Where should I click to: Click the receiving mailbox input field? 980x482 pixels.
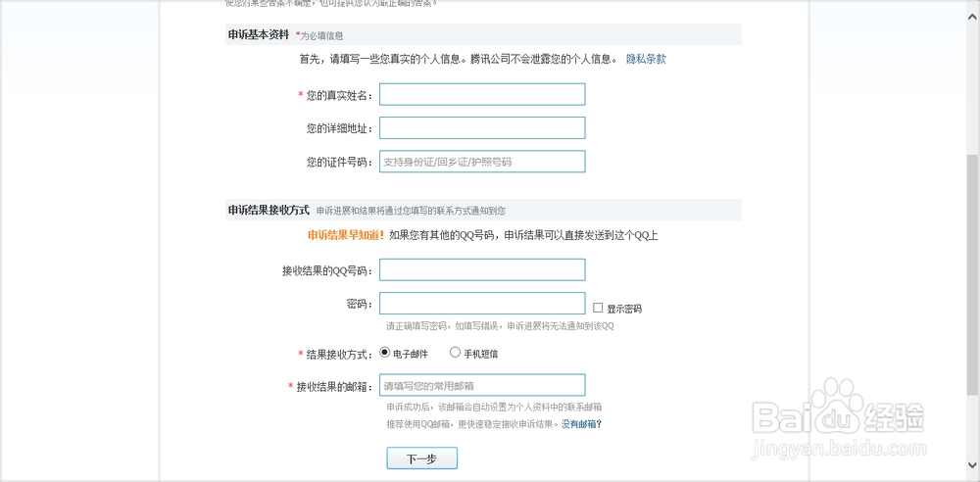point(482,385)
